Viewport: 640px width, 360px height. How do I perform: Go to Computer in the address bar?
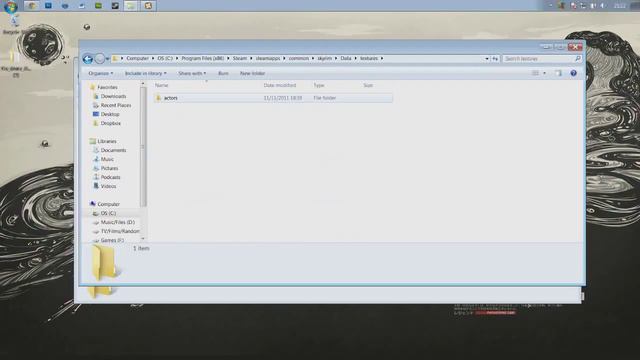coord(137,59)
